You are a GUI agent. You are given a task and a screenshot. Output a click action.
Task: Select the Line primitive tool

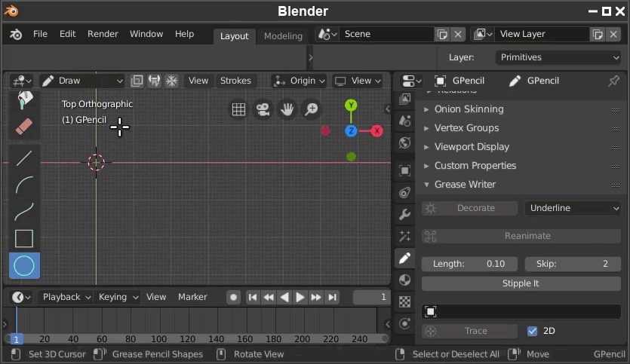(x=24, y=158)
